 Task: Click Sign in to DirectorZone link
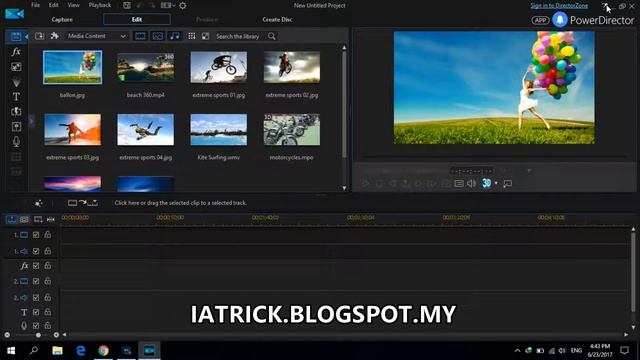click(x=559, y=6)
